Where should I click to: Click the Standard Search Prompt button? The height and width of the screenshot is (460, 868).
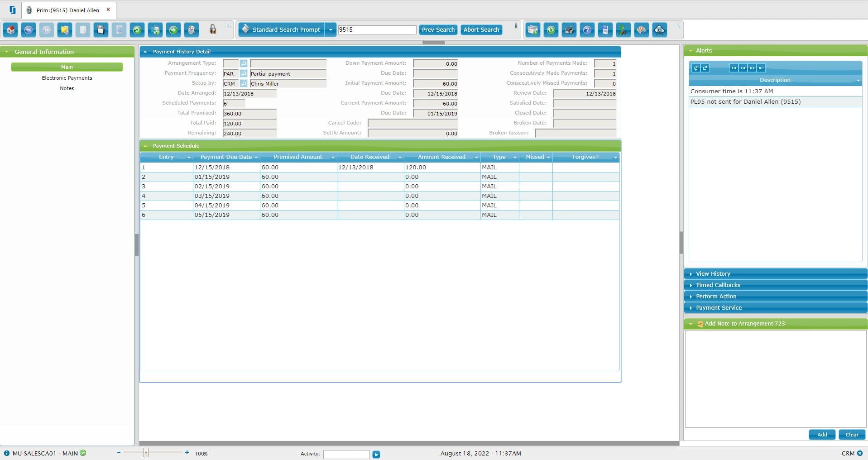point(282,30)
